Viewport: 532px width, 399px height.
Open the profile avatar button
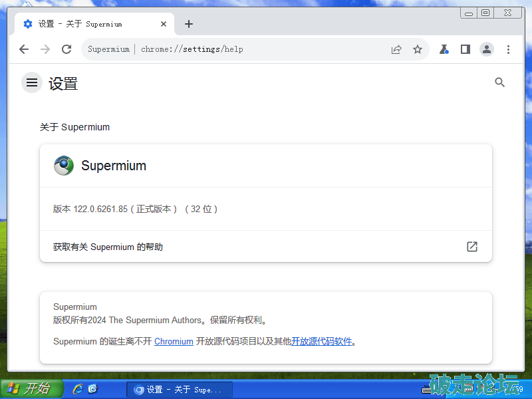tap(487, 49)
